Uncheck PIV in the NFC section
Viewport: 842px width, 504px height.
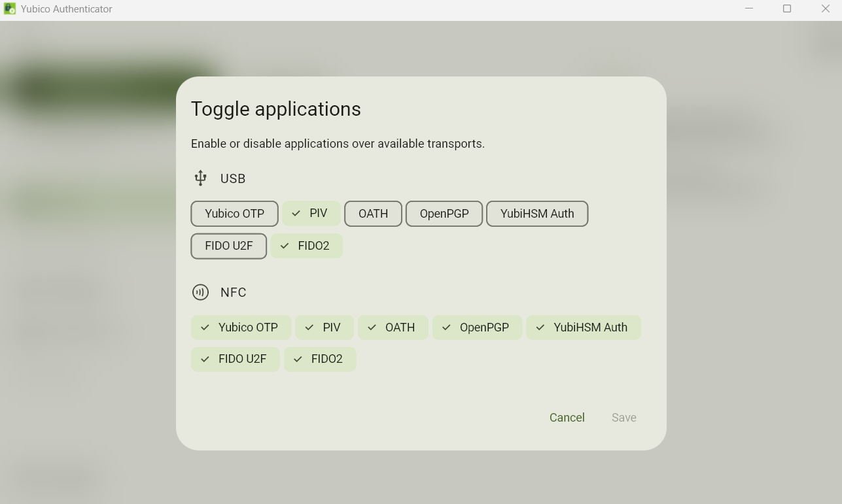pyautogui.click(x=325, y=328)
